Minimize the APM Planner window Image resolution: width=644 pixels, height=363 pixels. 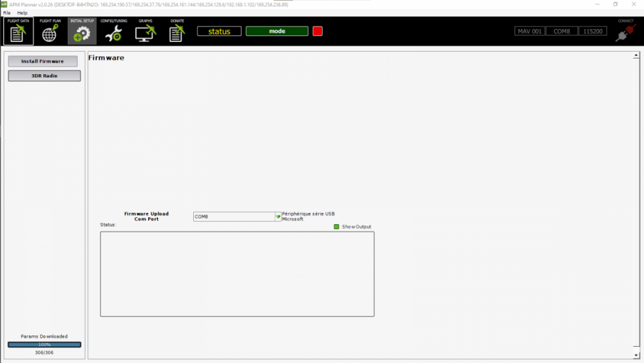tap(597, 4)
